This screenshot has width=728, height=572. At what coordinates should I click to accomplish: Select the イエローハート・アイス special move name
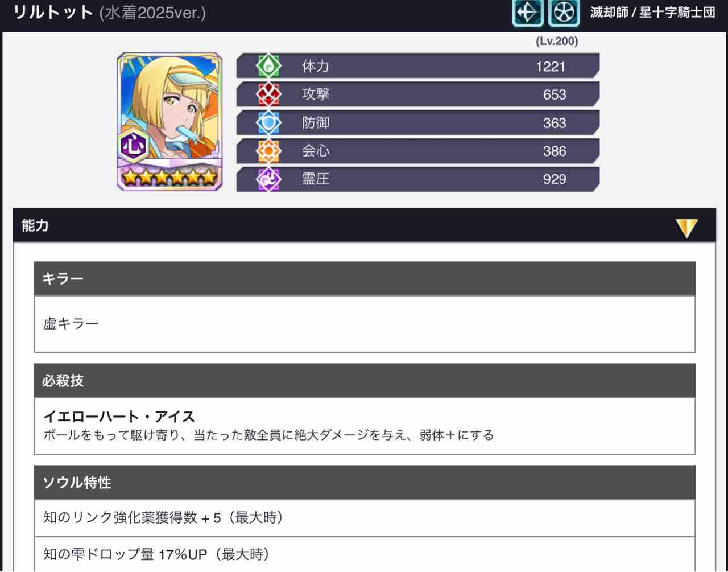pyautogui.click(x=119, y=417)
